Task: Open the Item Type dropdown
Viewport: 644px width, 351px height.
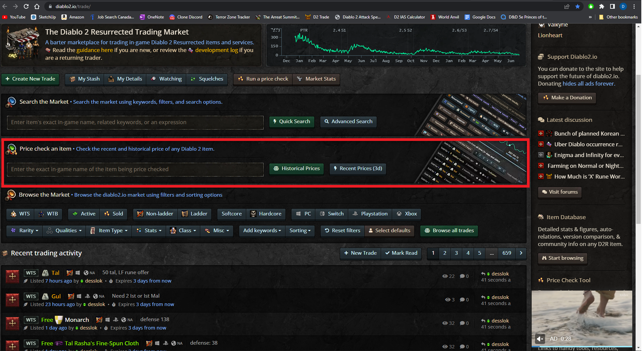Action: click(x=109, y=231)
